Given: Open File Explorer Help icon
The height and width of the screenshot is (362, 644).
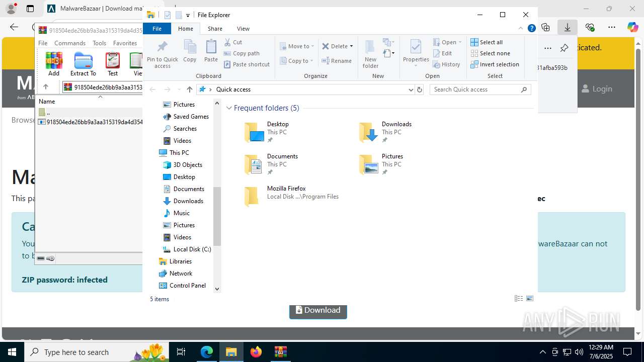Looking at the screenshot, I should pyautogui.click(x=531, y=29).
